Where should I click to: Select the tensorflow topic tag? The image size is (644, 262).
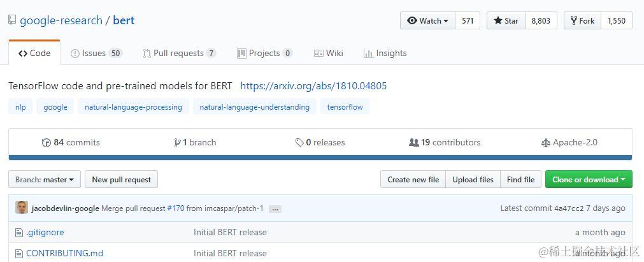(x=345, y=107)
